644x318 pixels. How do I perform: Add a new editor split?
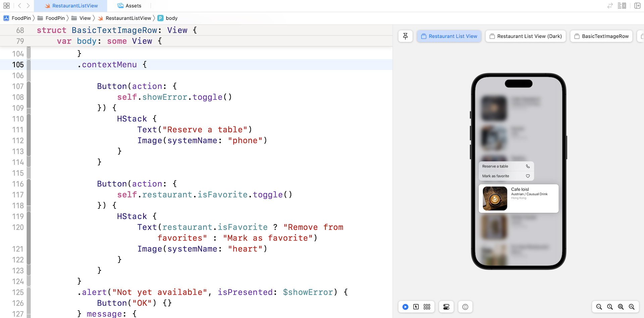coord(638,5)
